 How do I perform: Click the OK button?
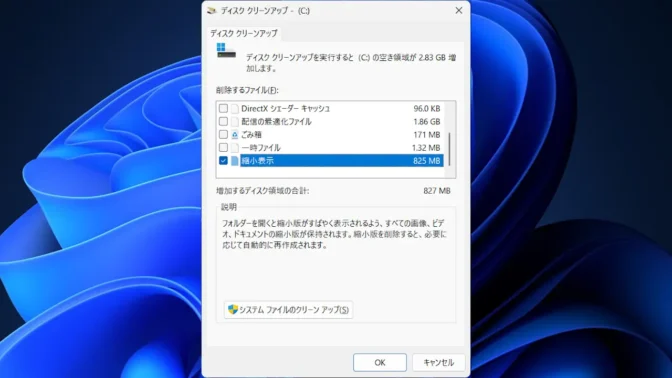(x=380, y=363)
